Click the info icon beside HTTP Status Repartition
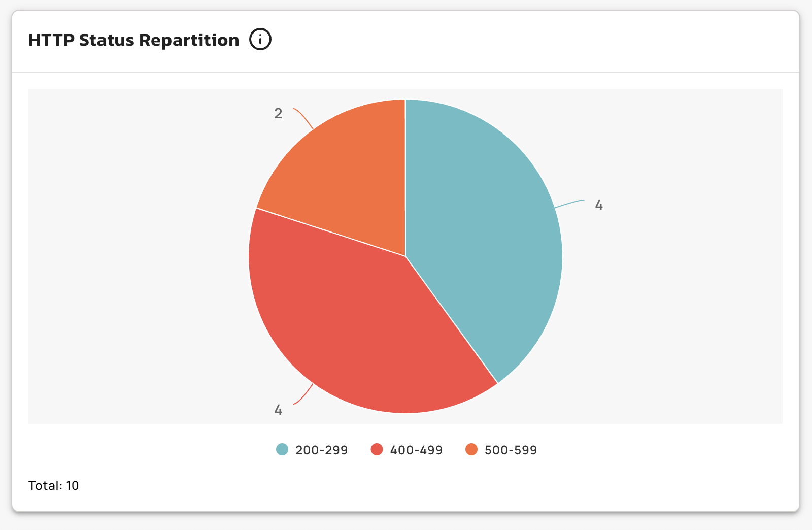 [x=260, y=40]
